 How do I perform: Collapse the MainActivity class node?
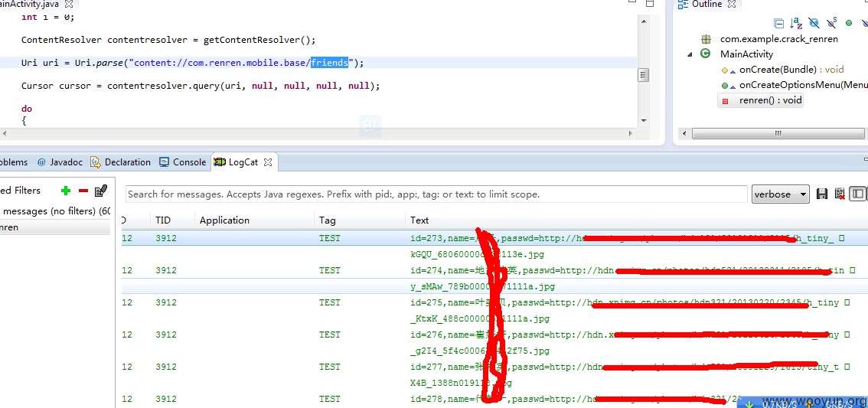pyautogui.click(x=690, y=54)
